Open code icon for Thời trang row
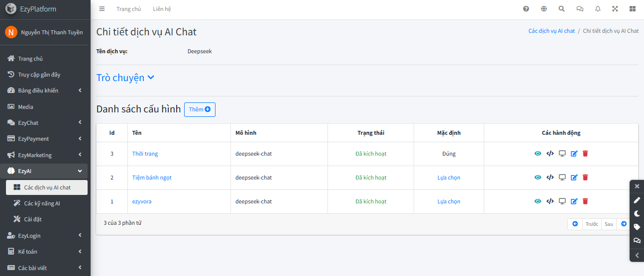 [550, 154]
